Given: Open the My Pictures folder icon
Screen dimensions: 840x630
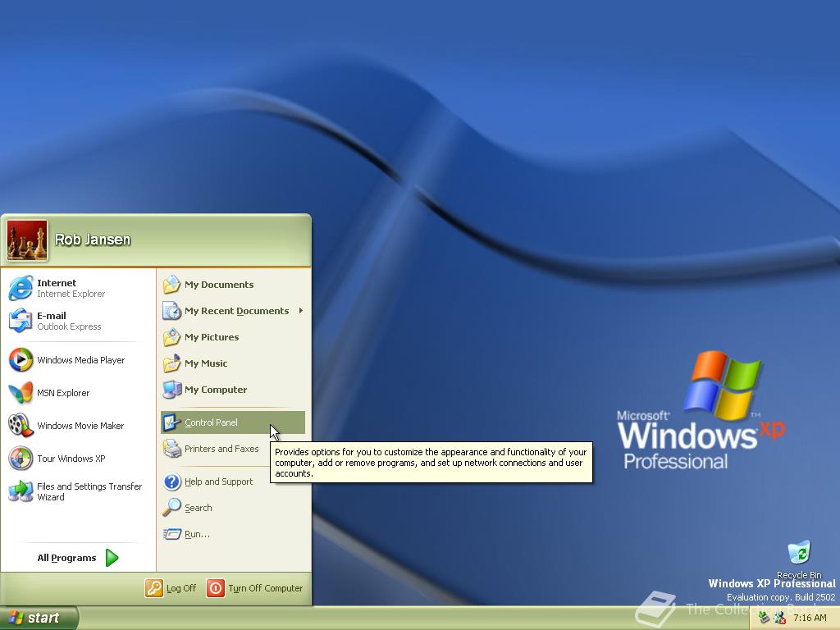Looking at the screenshot, I should (172, 337).
